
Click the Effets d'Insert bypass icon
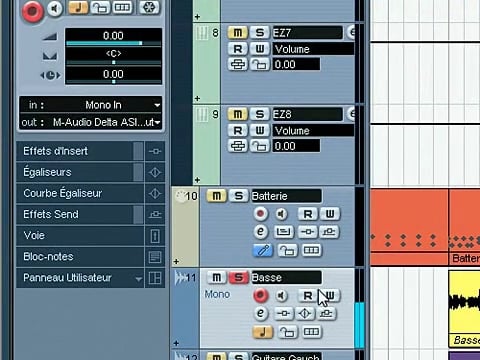pyautogui.click(x=155, y=151)
